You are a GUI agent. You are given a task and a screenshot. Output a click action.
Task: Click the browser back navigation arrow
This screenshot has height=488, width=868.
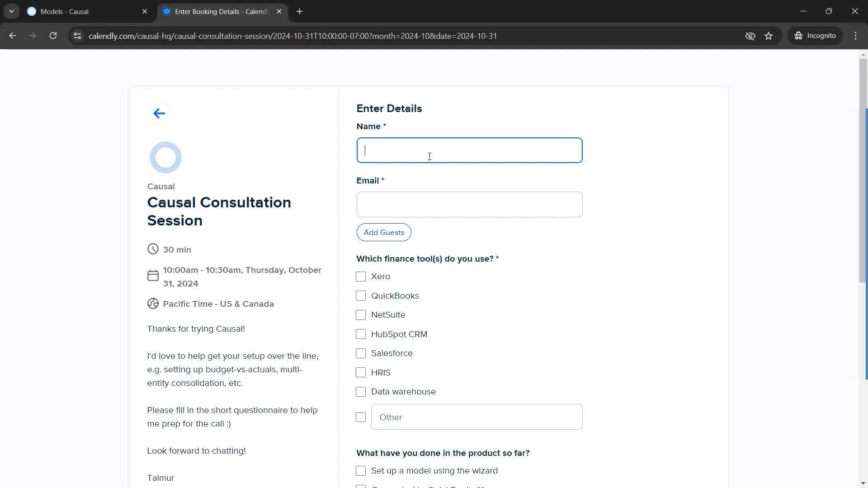pos(13,36)
